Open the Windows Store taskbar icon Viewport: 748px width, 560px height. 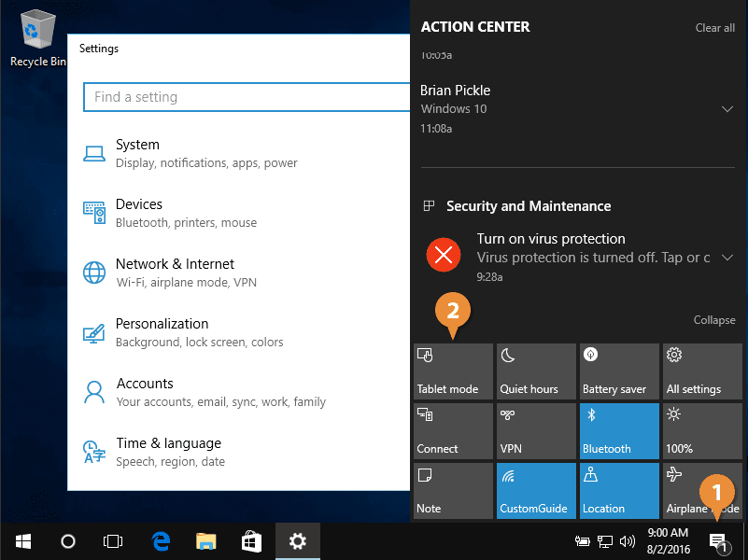point(251,541)
